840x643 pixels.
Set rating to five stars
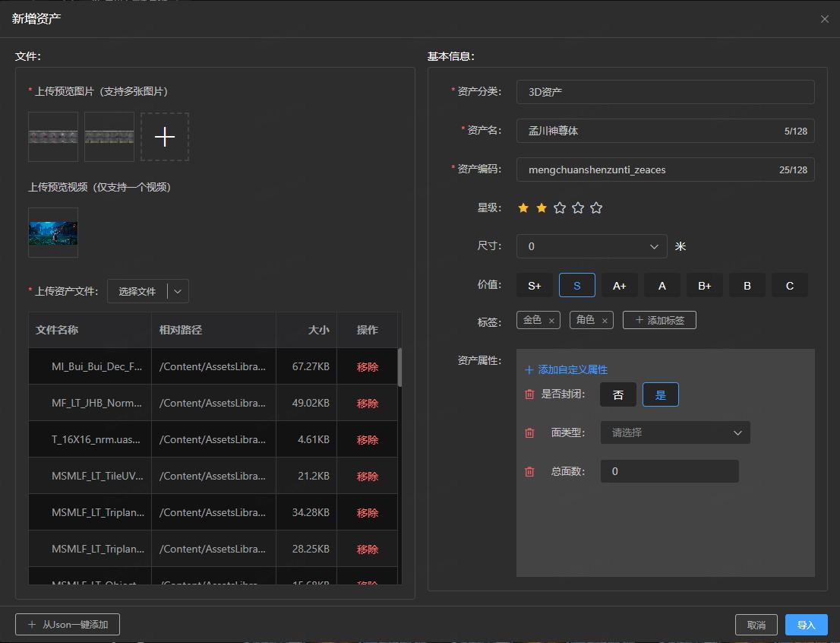pyautogui.click(x=596, y=208)
